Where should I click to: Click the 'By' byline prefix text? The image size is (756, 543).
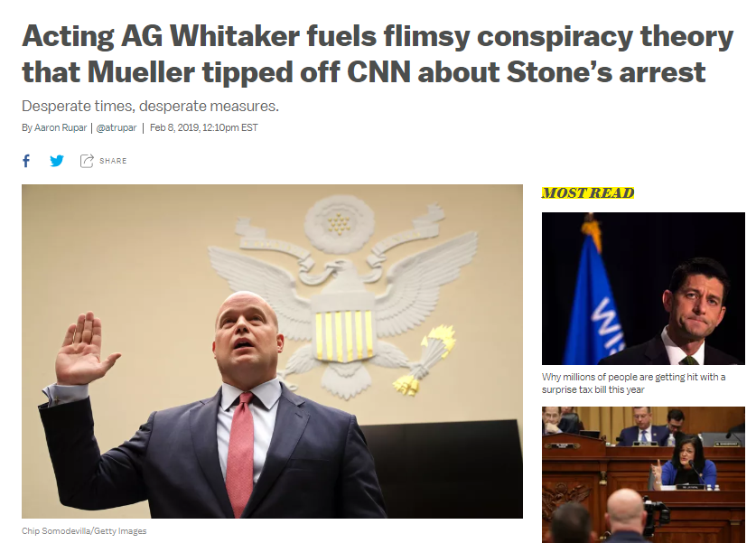26,127
